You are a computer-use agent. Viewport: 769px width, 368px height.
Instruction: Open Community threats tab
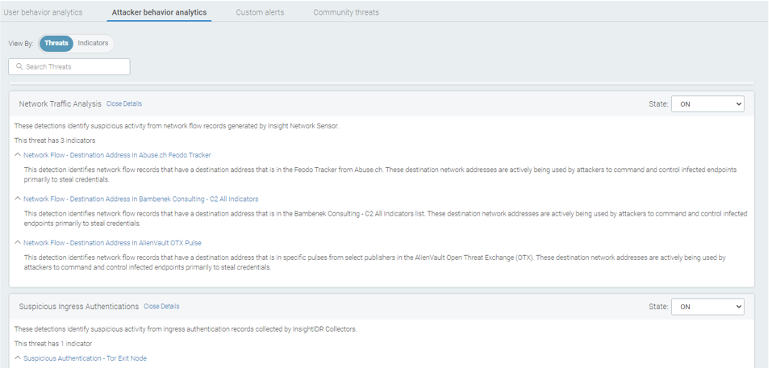pos(346,12)
